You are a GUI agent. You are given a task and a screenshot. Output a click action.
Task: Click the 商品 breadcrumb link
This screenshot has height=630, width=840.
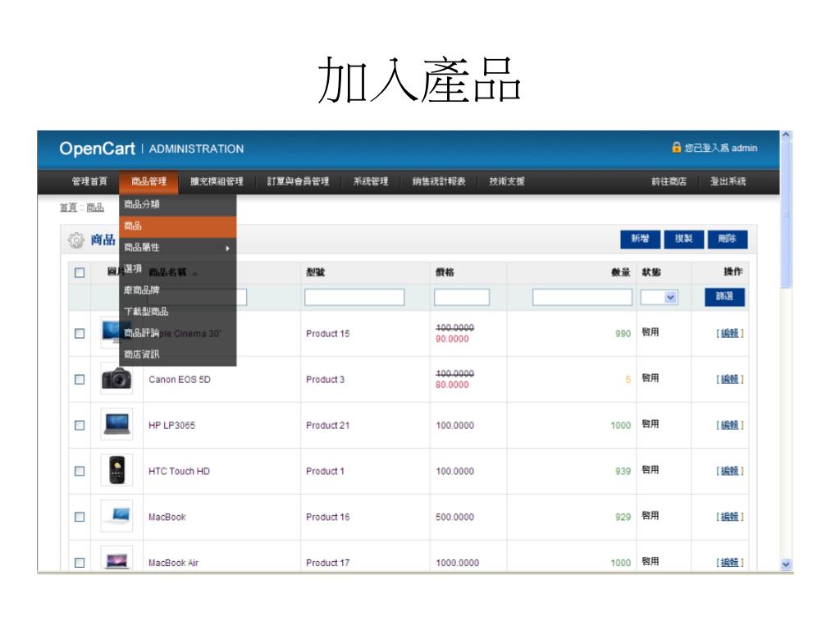coord(95,208)
